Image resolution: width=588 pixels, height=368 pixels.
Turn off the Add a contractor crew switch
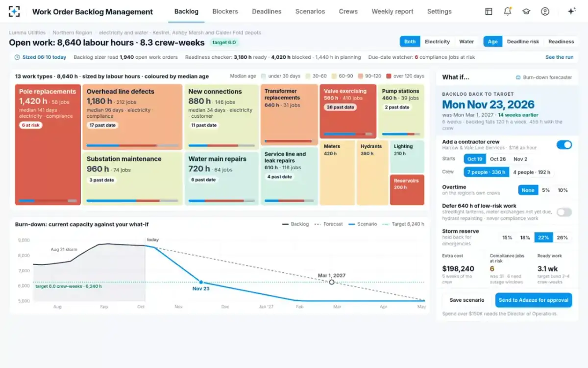(x=564, y=145)
